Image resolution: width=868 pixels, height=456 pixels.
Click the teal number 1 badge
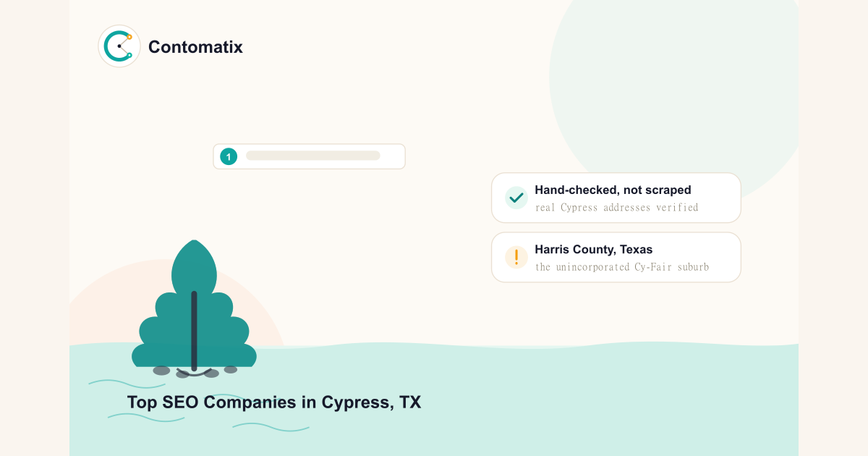tap(229, 156)
